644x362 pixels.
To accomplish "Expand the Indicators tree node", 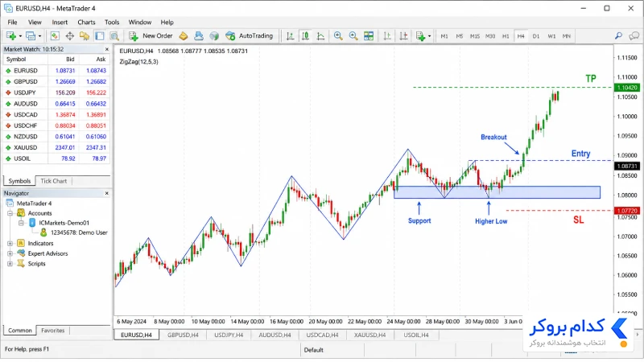I will coord(10,244).
